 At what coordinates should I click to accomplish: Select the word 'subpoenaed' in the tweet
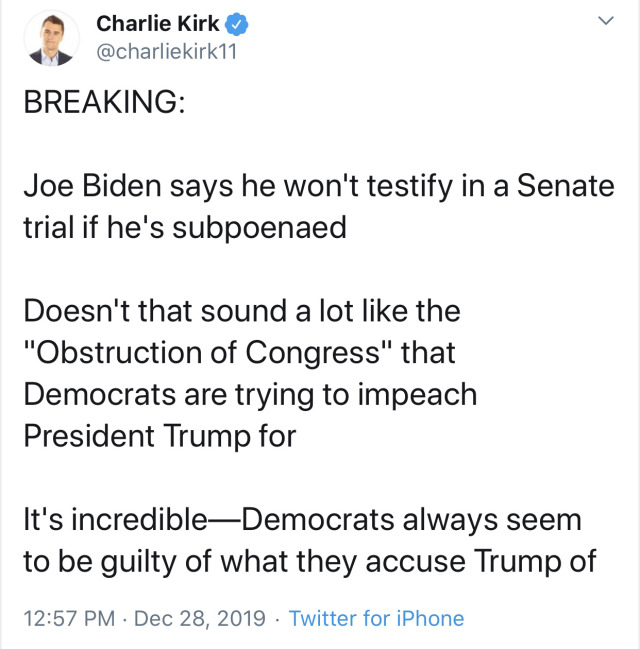click(x=260, y=228)
